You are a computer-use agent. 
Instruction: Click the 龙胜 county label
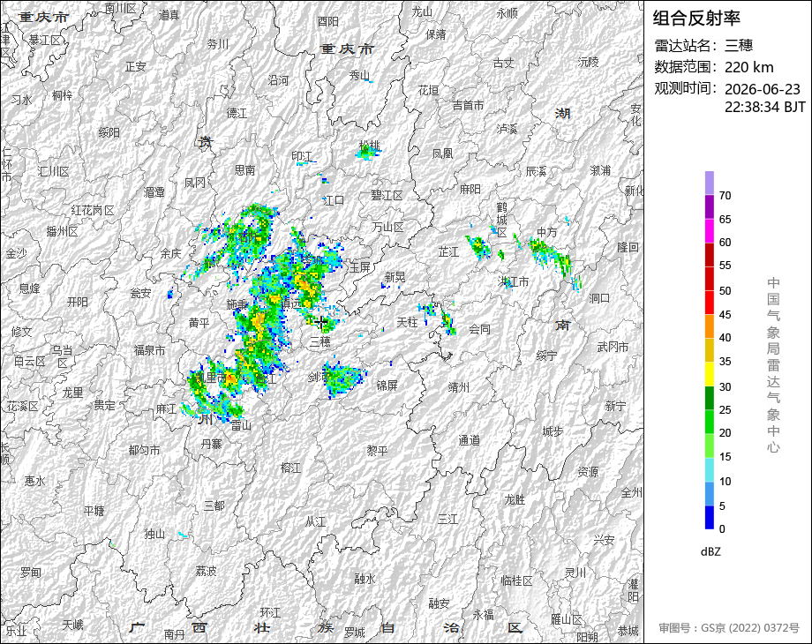point(515,499)
